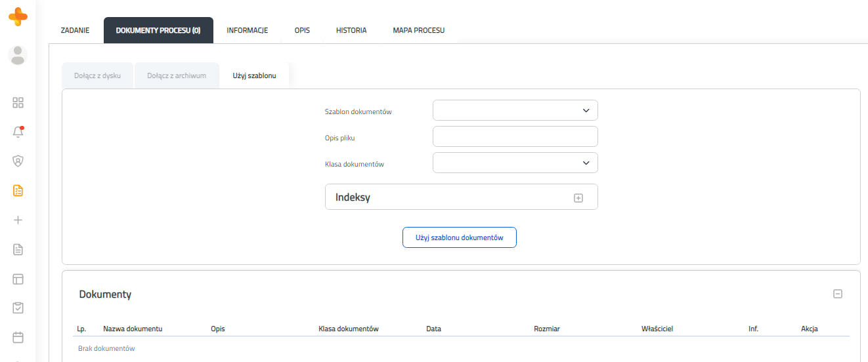
Task: Open the Szablon dokumentów dropdown
Action: tap(515, 110)
